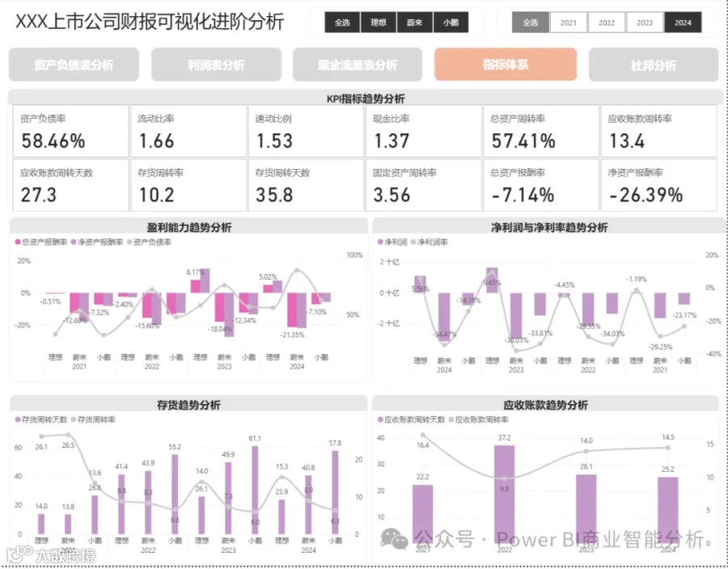Select the 2023 year filter

tap(645, 23)
